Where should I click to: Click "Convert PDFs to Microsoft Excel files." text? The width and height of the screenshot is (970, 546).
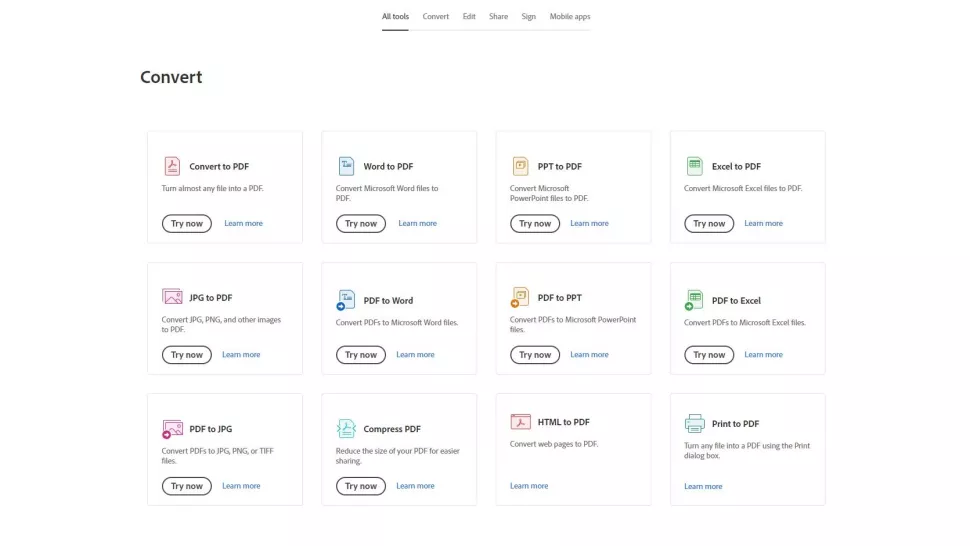pos(745,322)
